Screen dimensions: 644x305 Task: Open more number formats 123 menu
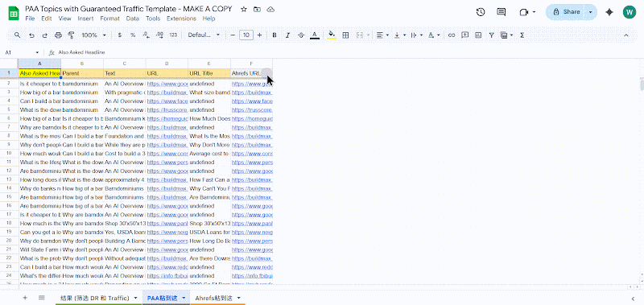point(173,35)
